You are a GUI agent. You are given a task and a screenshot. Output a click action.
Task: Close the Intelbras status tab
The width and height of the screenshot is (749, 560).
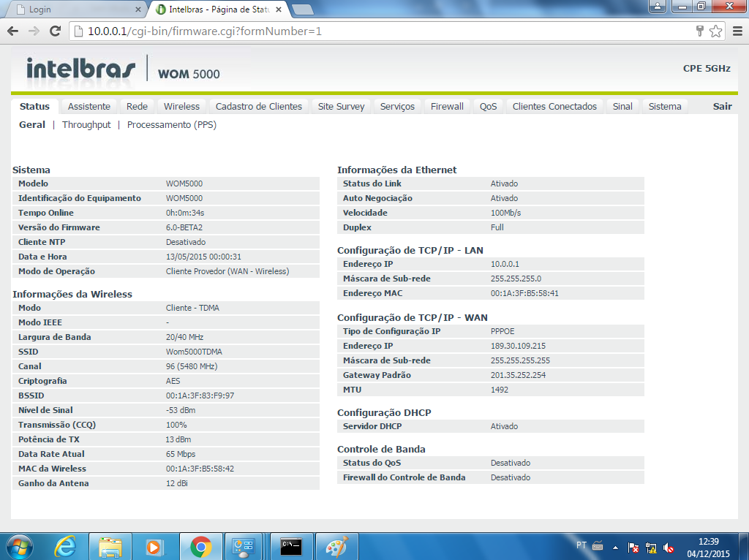pyautogui.click(x=279, y=10)
